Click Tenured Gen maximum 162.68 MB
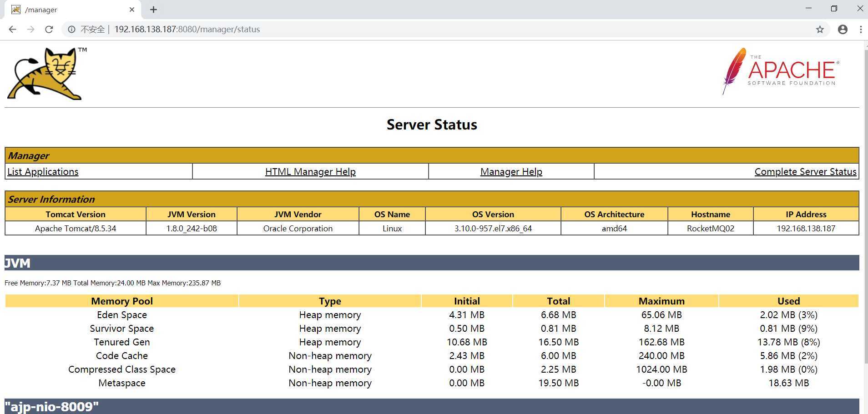Image resolution: width=868 pixels, height=414 pixels. pos(661,342)
